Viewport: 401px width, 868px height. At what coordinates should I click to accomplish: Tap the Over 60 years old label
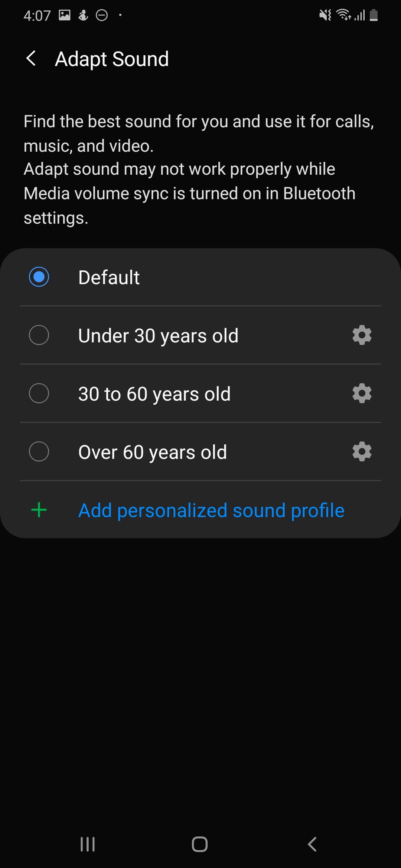(153, 452)
